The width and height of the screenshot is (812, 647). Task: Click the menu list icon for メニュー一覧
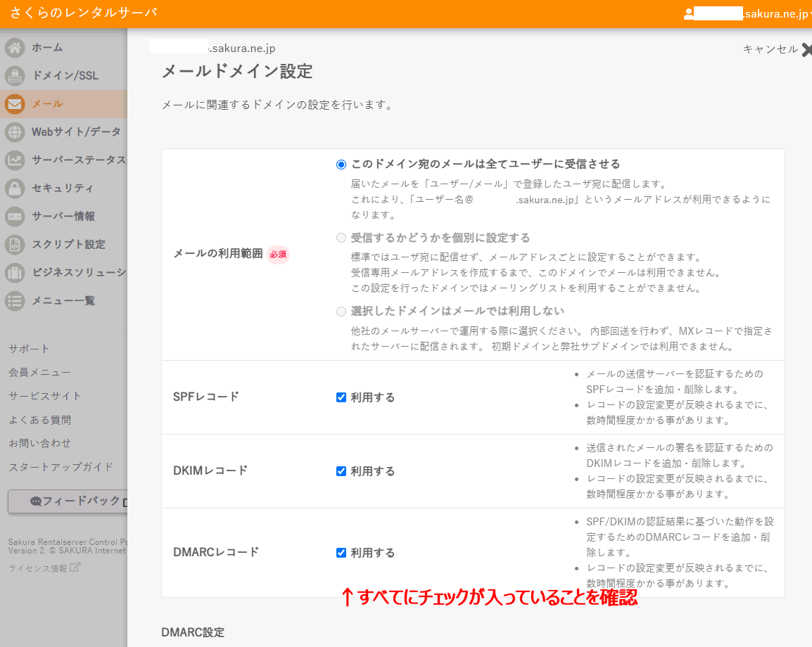pos(15,301)
